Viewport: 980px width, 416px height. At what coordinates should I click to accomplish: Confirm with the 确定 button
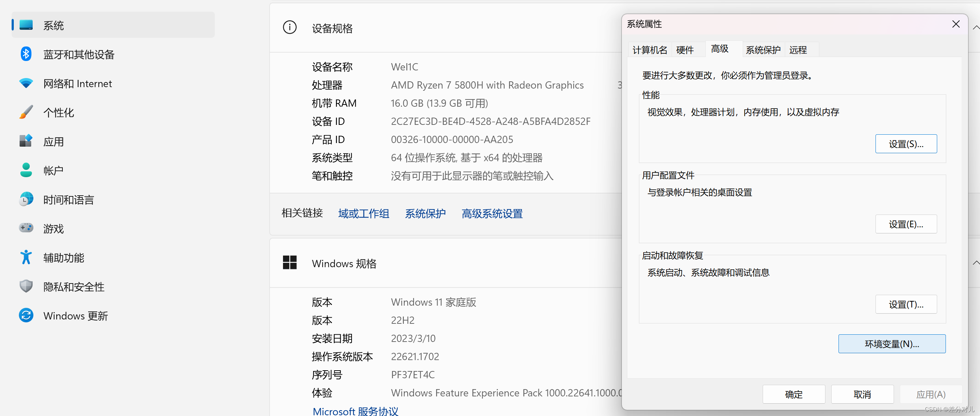tap(794, 394)
